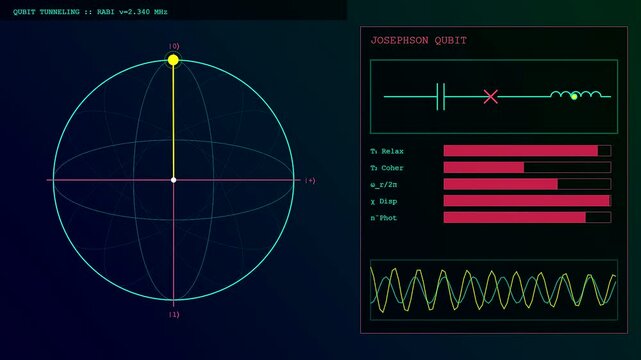The image size is (641, 360).
Task: Click the red Josephson junction cross
Action: (491, 97)
